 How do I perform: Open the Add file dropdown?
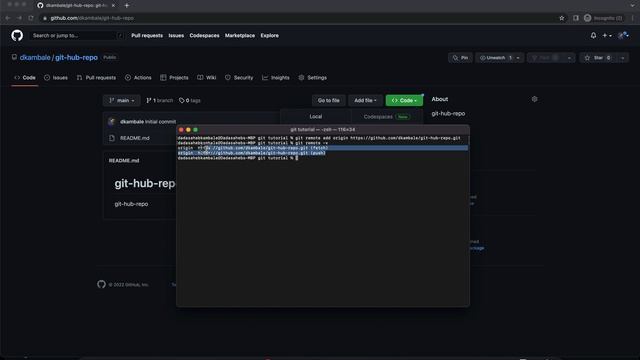click(x=365, y=100)
